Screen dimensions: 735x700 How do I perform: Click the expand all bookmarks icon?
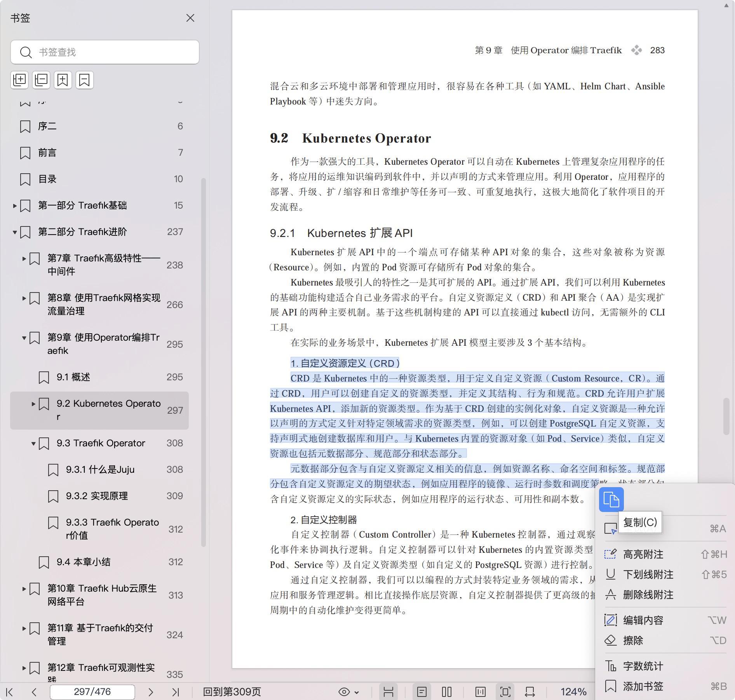(19, 80)
